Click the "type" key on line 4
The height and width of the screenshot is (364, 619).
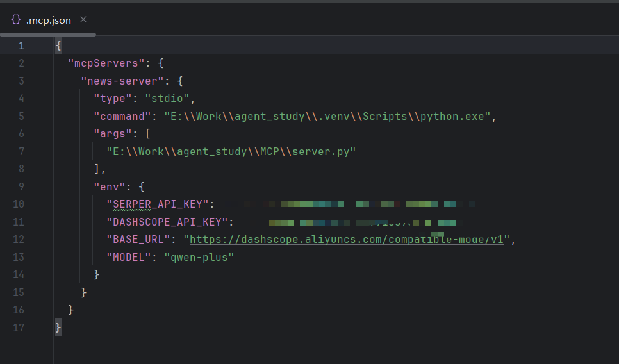pyautogui.click(x=113, y=98)
